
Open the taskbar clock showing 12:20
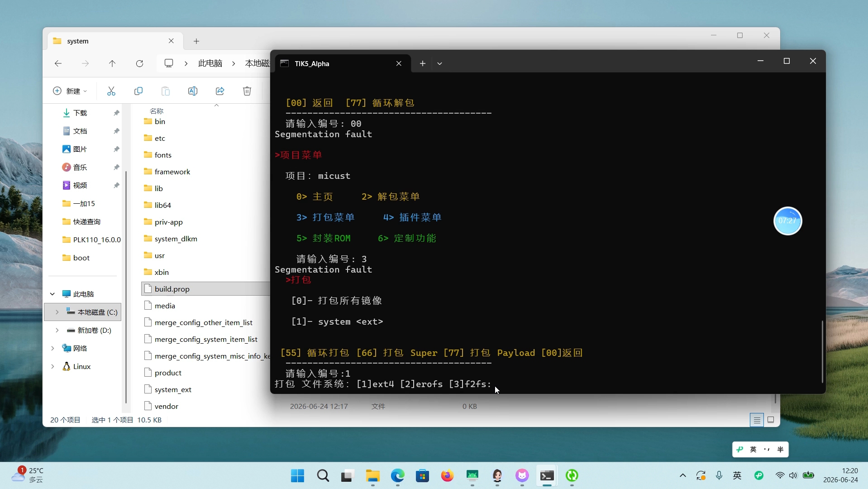pos(840,475)
